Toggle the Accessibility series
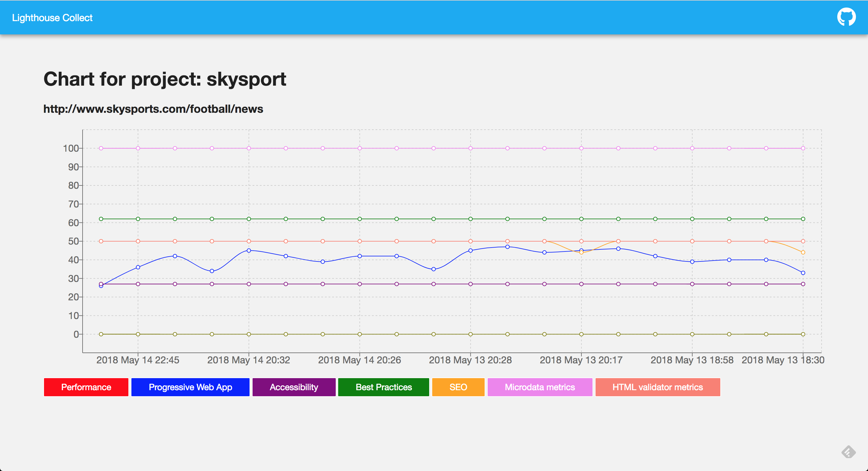The height and width of the screenshot is (471, 868). click(294, 387)
